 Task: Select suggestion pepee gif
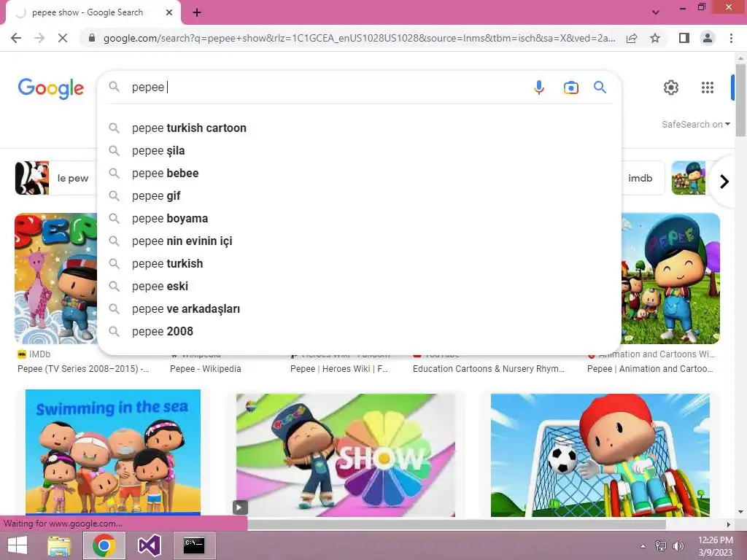pos(360,195)
